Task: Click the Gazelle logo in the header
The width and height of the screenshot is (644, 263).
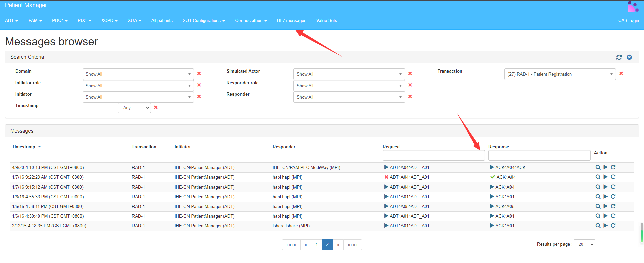Action: pos(633,6)
